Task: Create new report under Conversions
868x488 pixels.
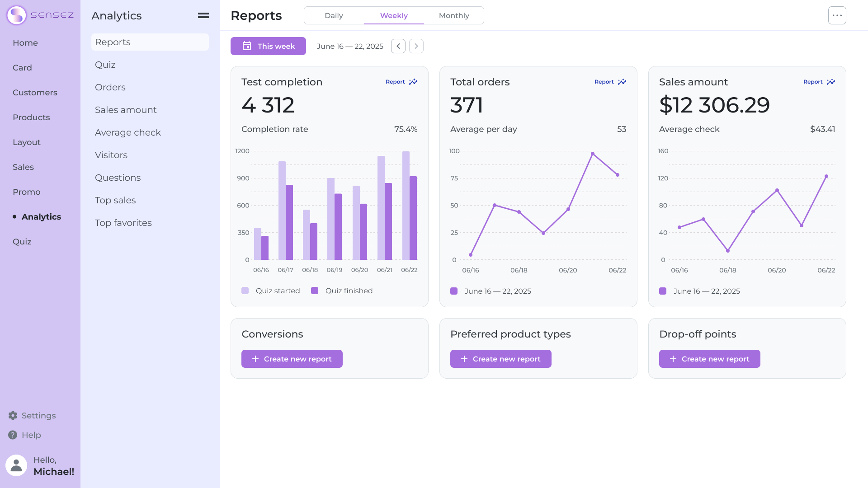Action: click(292, 359)
